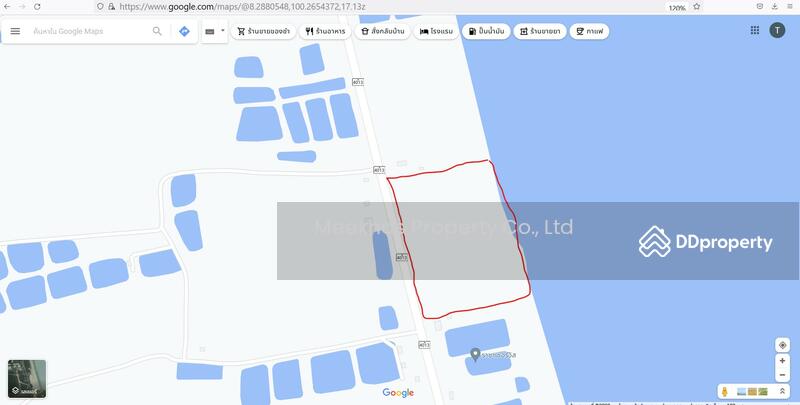800x405 pixels.
Task: Select the Street View pegman
Action: point(723,391)
